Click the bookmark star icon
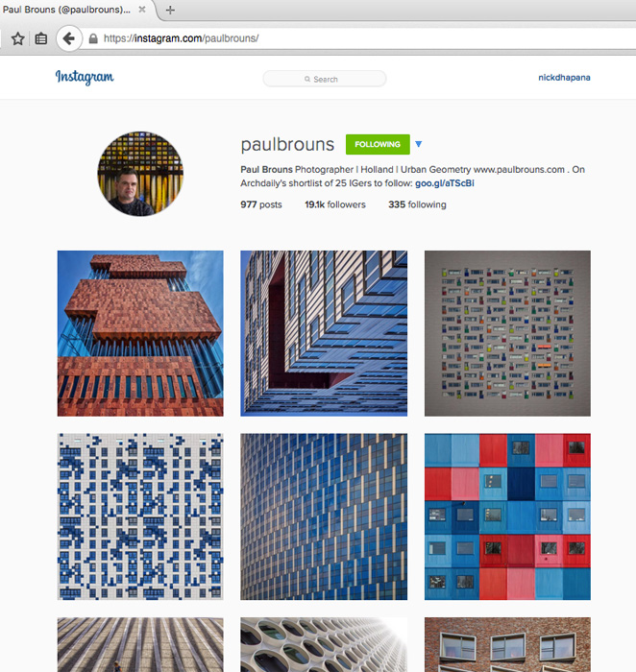Screen dimensions: 636x672 17,39
